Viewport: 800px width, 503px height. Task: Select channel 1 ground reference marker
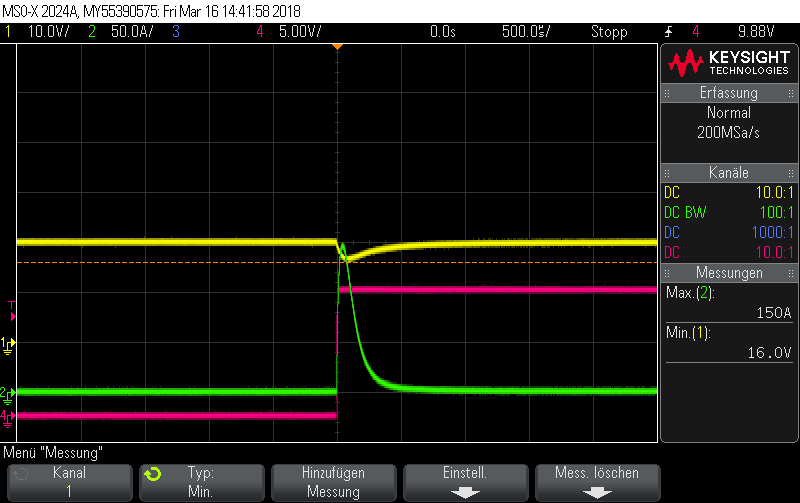pyautogui.click(x=8, y=345)
